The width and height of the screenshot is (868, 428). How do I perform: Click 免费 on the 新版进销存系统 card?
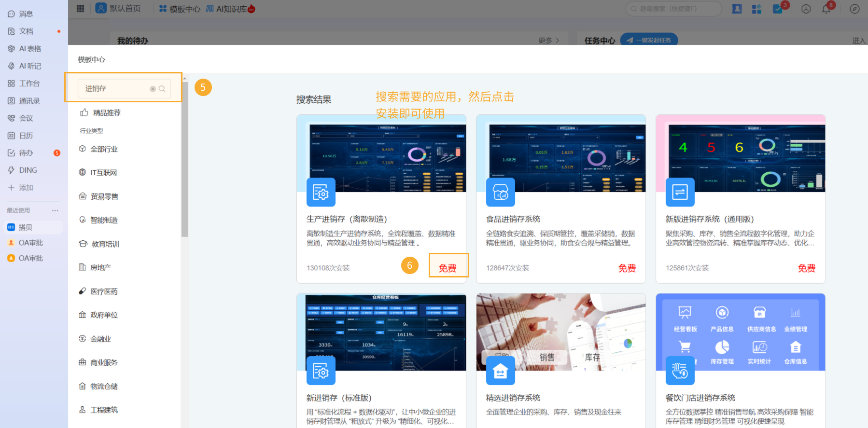[x=807, y=268]
